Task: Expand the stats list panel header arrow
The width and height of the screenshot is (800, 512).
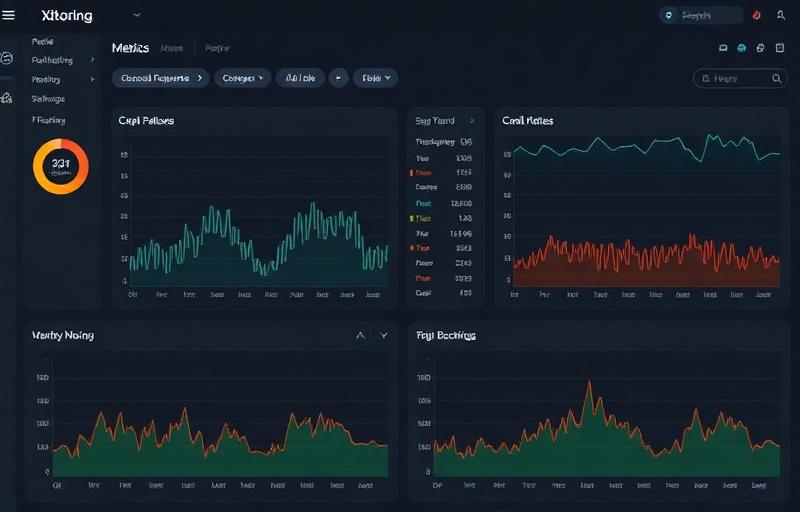Action: (472, 121)
